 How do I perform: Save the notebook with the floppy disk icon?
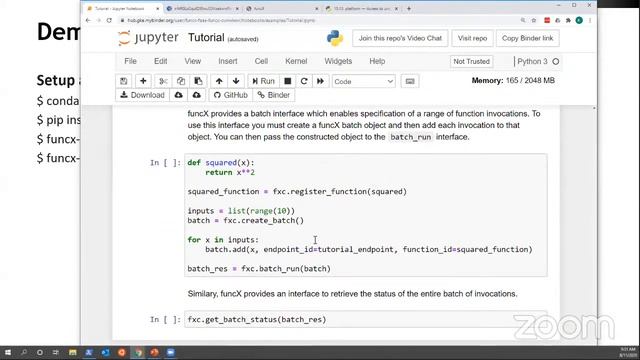coord(124,81)
